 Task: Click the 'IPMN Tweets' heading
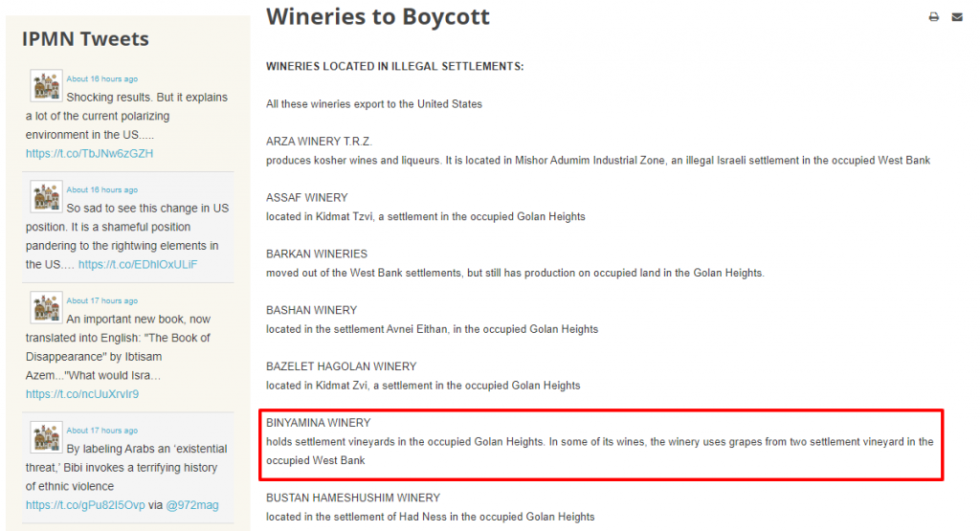coord(85,38)
